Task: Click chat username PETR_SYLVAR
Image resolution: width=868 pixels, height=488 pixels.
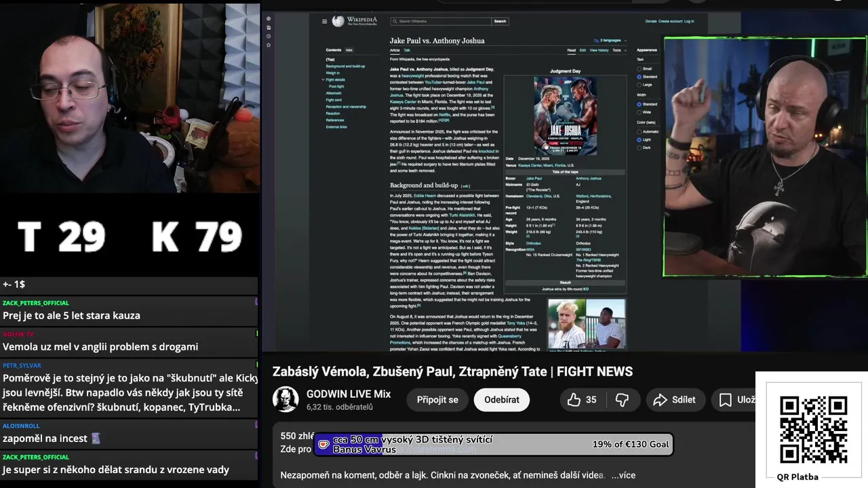Action: point(22,365)
